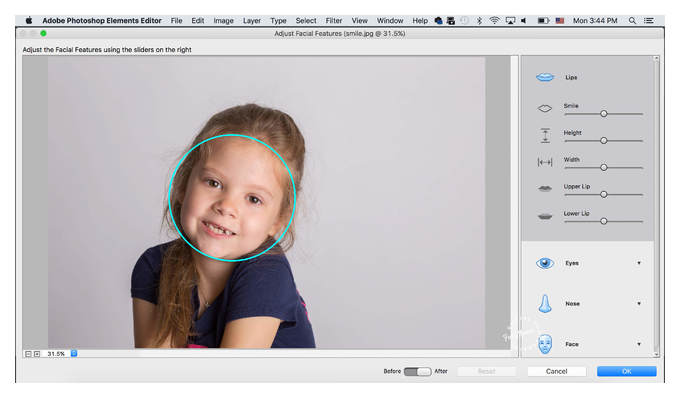This screenshot has width=680, height=398.
Task: Open the Layer menu
Action: click(252, 20)
